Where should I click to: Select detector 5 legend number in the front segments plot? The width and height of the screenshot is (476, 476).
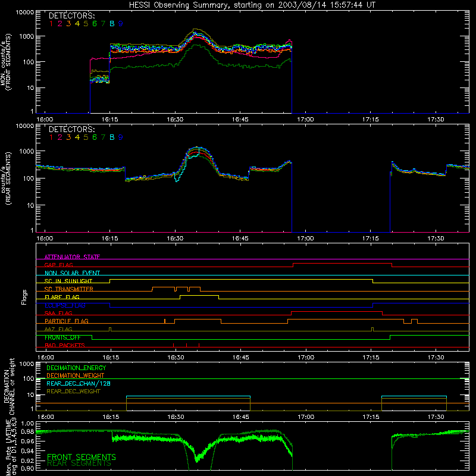[86, 24]
